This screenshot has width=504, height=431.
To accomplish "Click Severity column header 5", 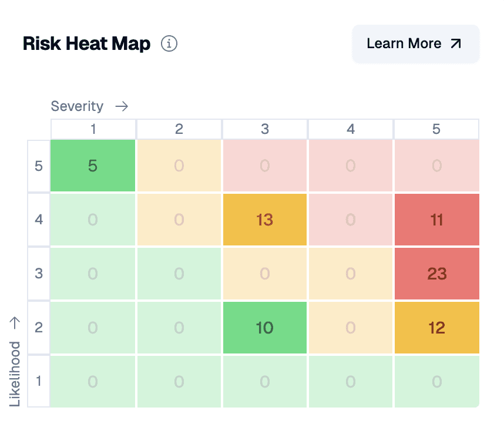I will tap(436, 129).
